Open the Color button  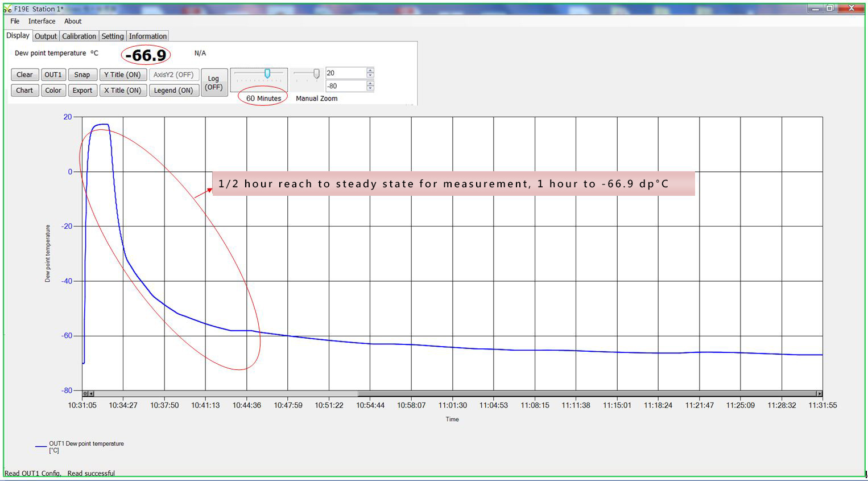53,91
